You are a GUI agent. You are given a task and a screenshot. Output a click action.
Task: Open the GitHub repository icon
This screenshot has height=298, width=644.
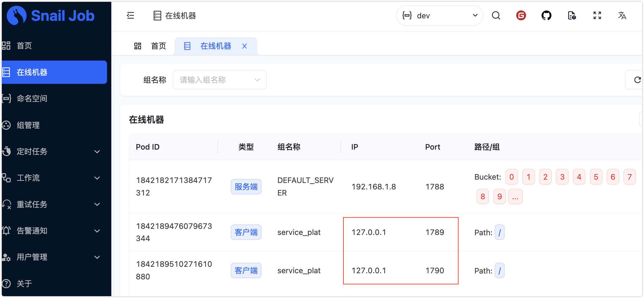coord(546,16)
